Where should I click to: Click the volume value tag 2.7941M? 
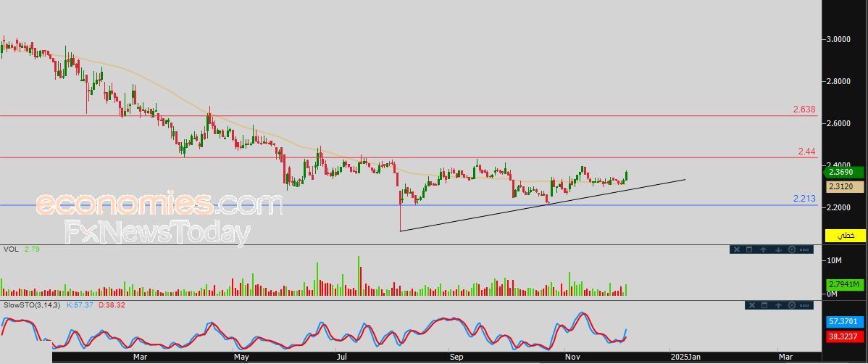[x=845, y=285]
